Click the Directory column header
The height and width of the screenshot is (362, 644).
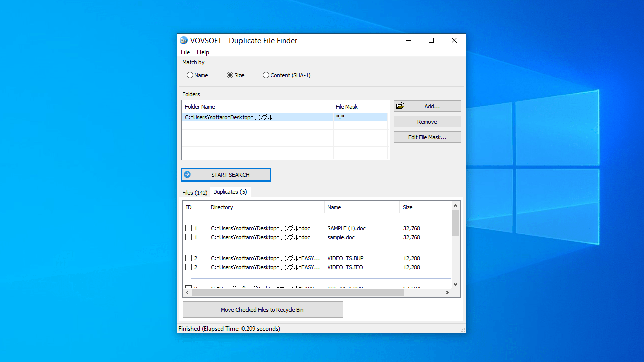click(x=266, y=207)
